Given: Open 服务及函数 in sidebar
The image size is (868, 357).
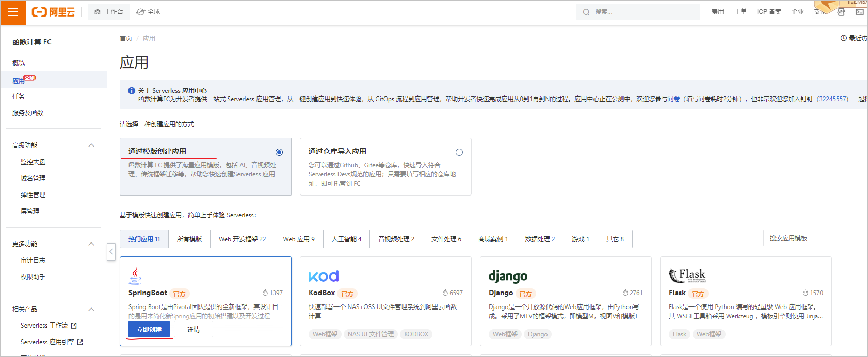Looking at the screenshot, I should 28,112.
